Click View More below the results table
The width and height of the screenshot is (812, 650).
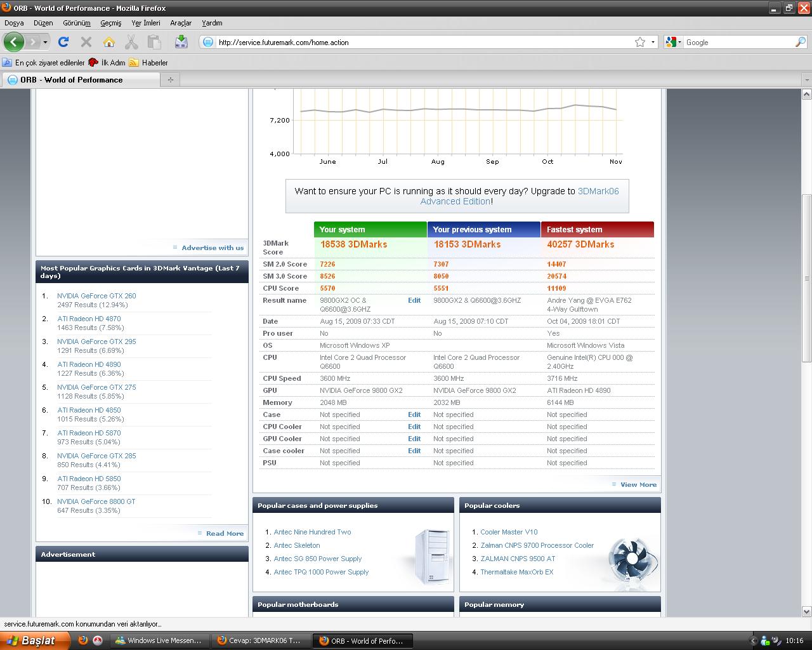point(638,484)
